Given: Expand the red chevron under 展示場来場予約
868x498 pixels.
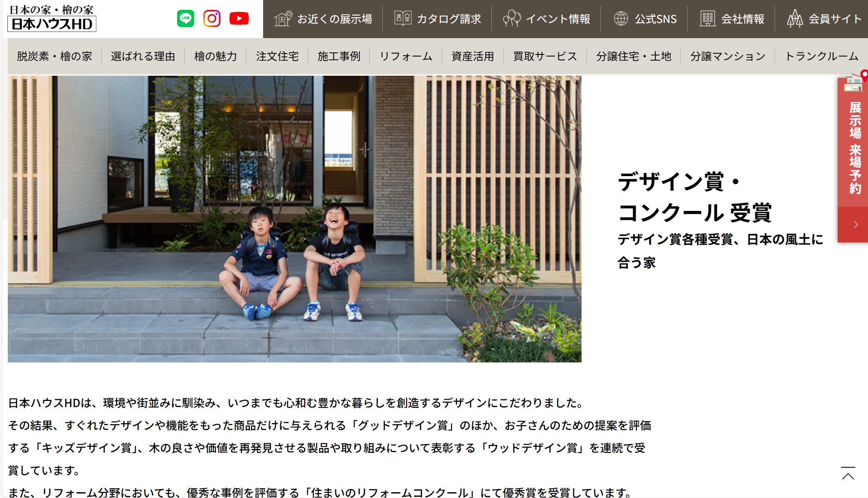Looking at the screenshot, I should point(854,224).
